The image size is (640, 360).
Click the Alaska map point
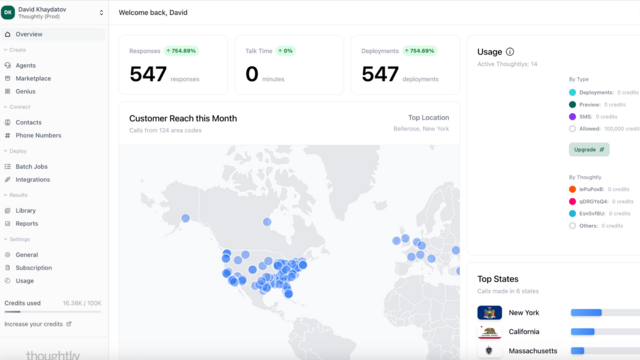pyautogui.click(x=185, y=218)
